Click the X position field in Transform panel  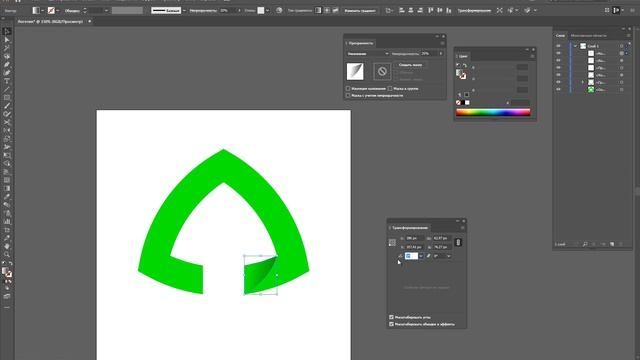(415, 238)
